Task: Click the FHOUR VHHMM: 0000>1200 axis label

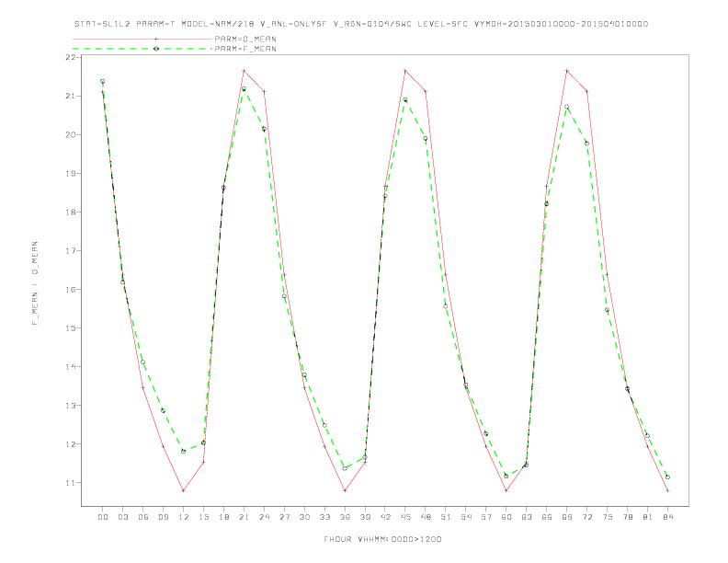Action: 382,539
